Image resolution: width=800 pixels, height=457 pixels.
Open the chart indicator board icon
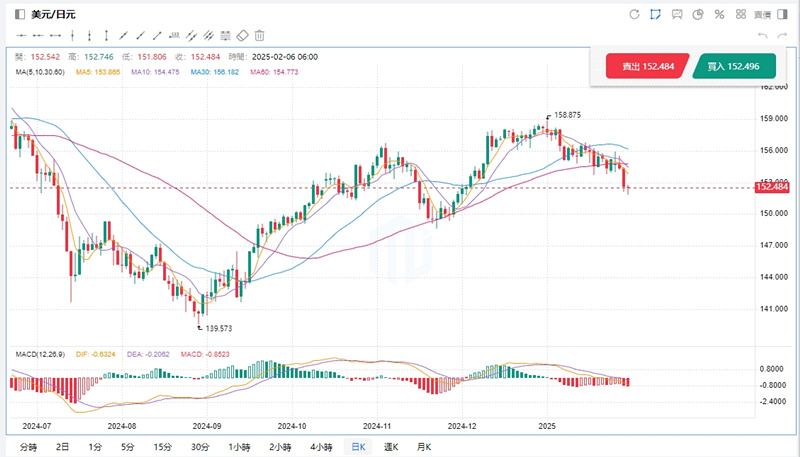pyautogui.click(x=678, y=14)
